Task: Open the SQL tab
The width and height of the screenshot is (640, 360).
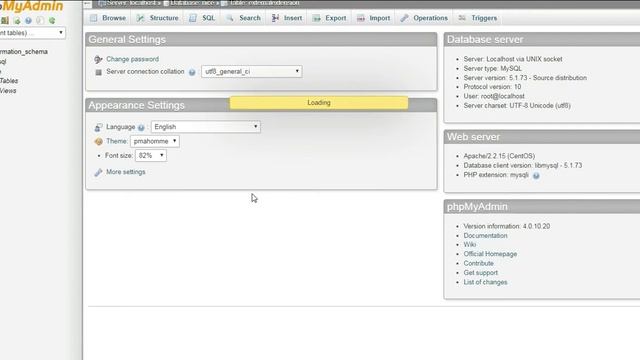Action: click(202, 18)
